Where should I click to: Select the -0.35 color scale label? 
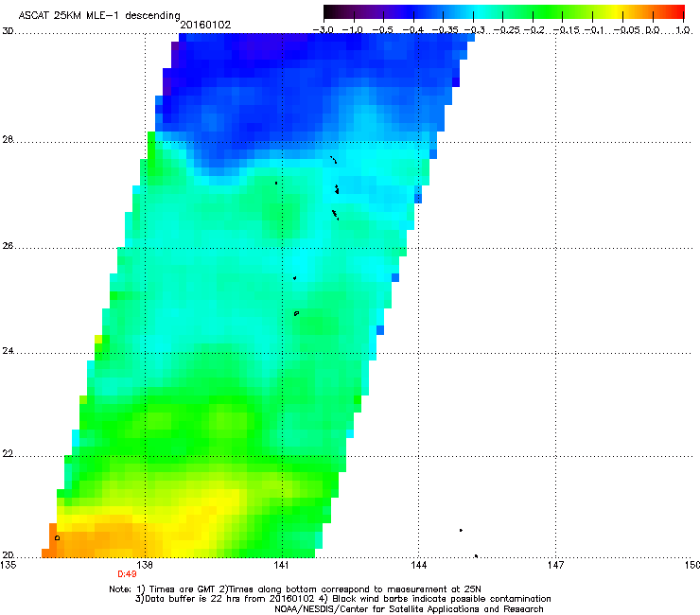click(x=446, y=30)
